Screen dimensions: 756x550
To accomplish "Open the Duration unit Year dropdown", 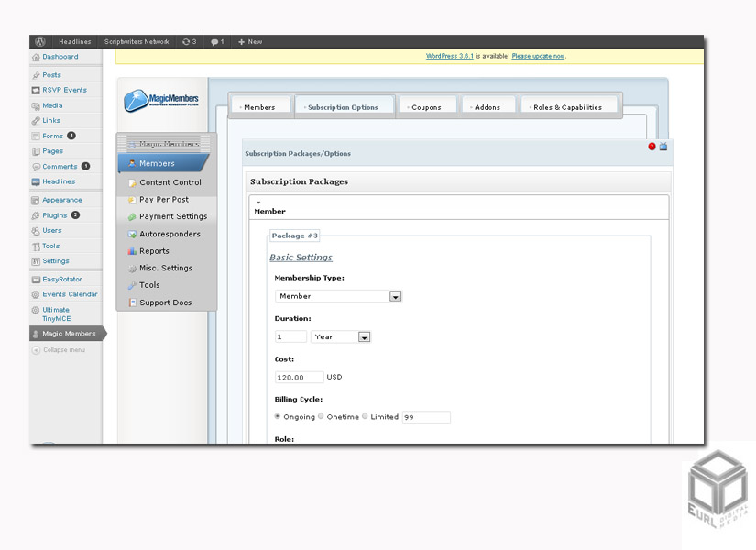I will tap(340, 336).
